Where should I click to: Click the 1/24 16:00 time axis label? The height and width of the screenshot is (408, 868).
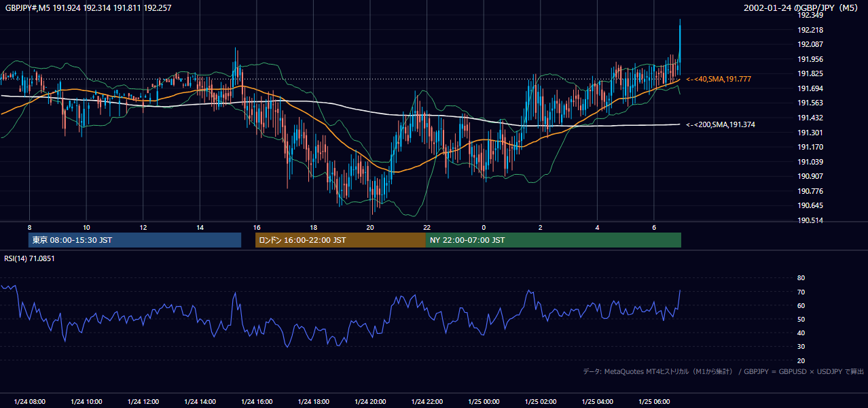point(256,402)
